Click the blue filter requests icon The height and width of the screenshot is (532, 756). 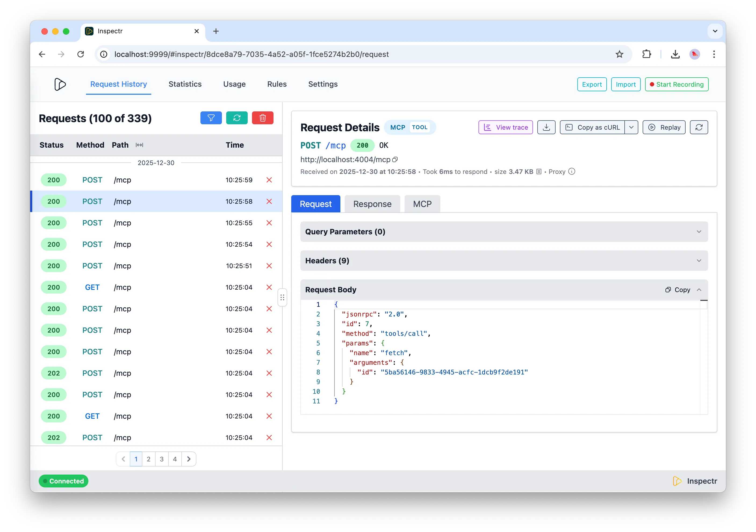point(211,118)
